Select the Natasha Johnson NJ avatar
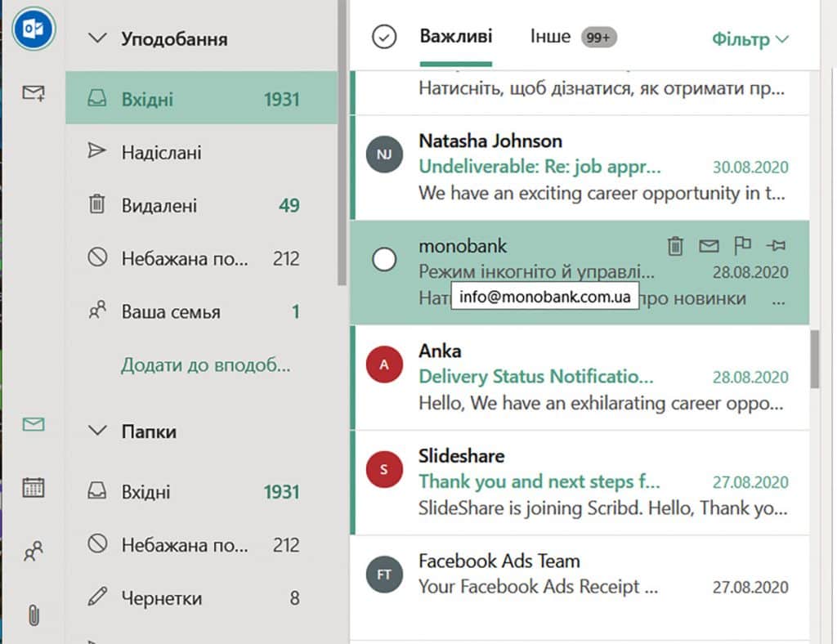Viewport: 837px width, 644px height. coord(384,154)
